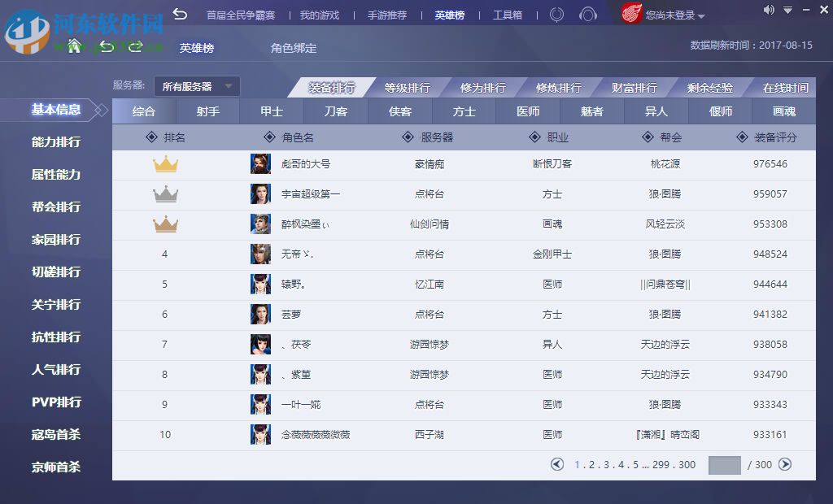Viewport: 833px width, 504px height.
Task: Open the 所有服务器 server dropdown
Action: click(x=195, y=86)
